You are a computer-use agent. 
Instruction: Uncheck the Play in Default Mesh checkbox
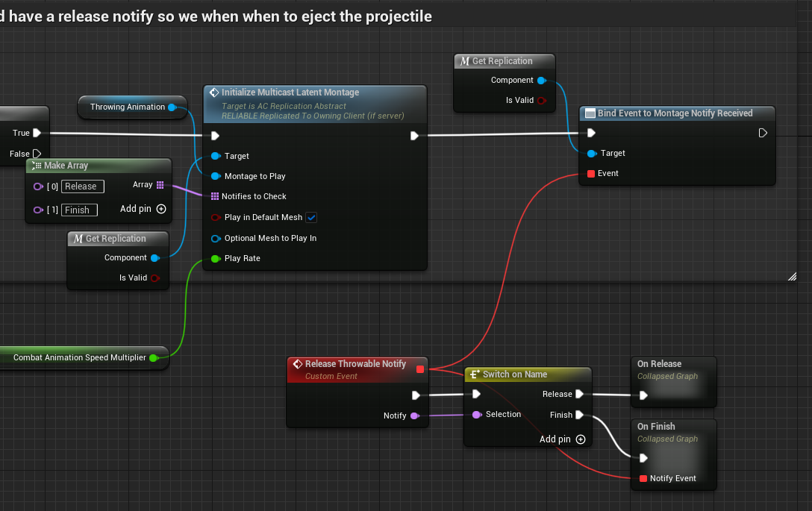point(311,217)
